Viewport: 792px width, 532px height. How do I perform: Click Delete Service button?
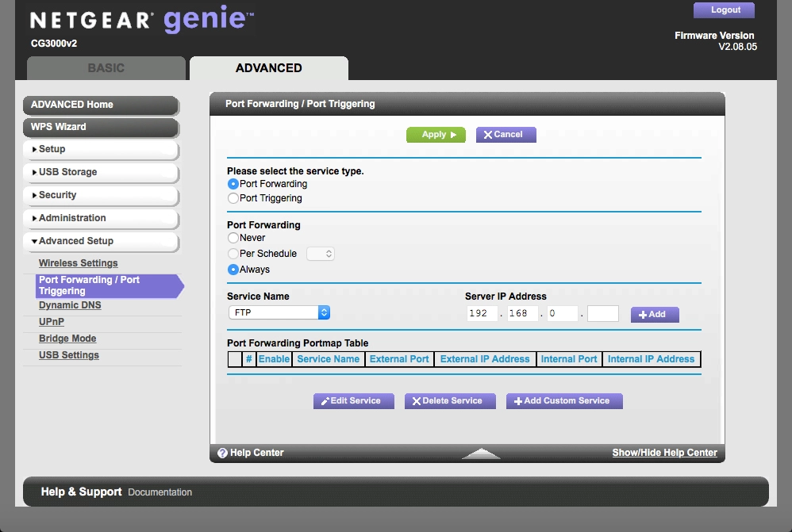pyautogui.click(x=450, y=401)
